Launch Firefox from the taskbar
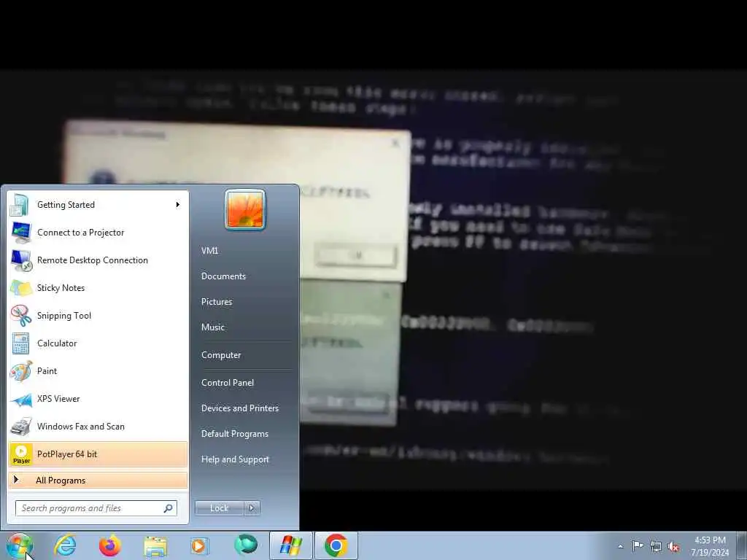 click(110, 545)
